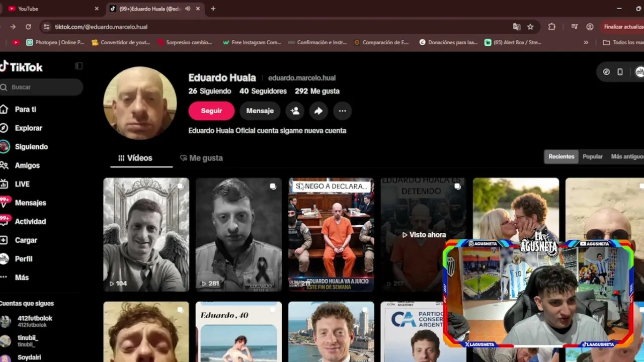Open the Todos los marcadores folder

point(623,42)
